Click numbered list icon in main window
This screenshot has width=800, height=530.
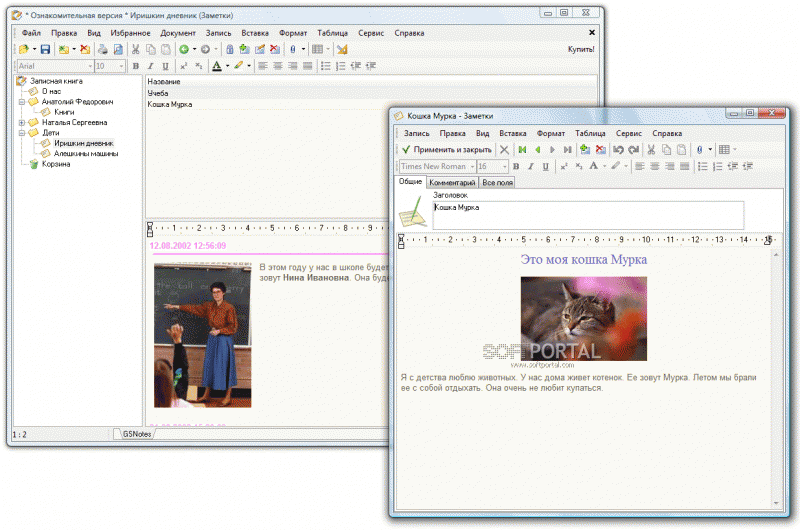340,66
